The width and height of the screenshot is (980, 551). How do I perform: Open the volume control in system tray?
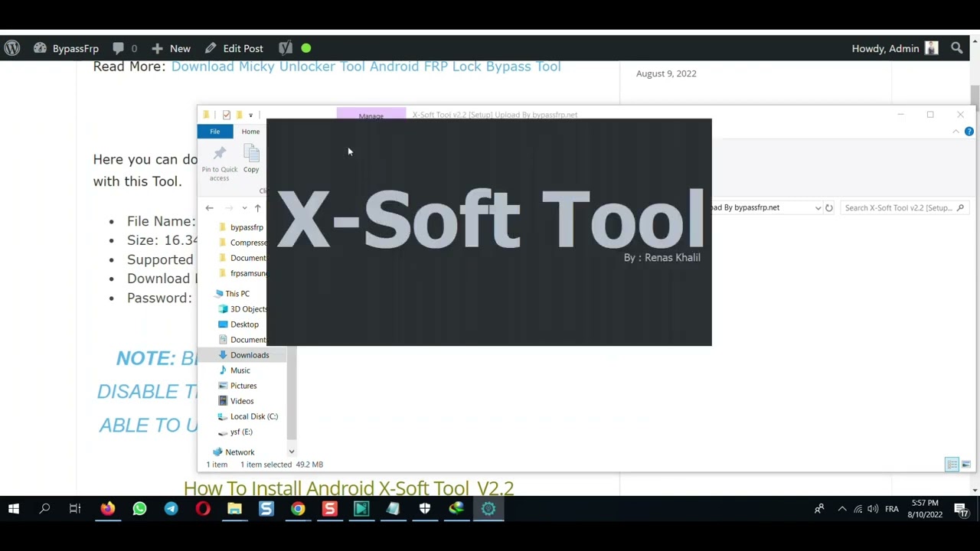[x=873, y=509]
